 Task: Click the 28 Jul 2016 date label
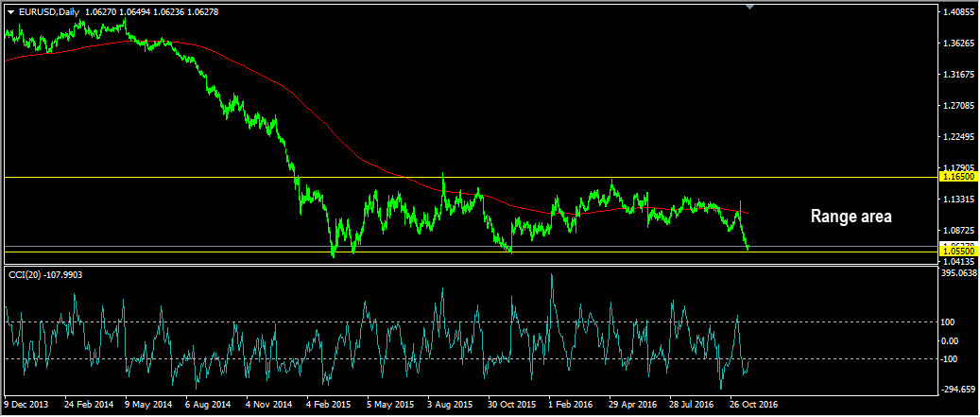click(691, 405)
